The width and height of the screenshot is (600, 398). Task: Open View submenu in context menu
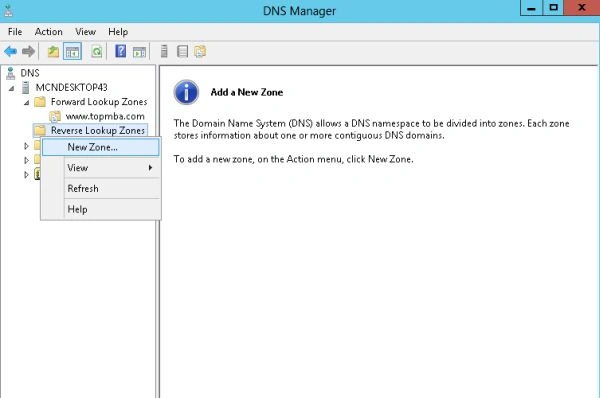tap(101, 168)
